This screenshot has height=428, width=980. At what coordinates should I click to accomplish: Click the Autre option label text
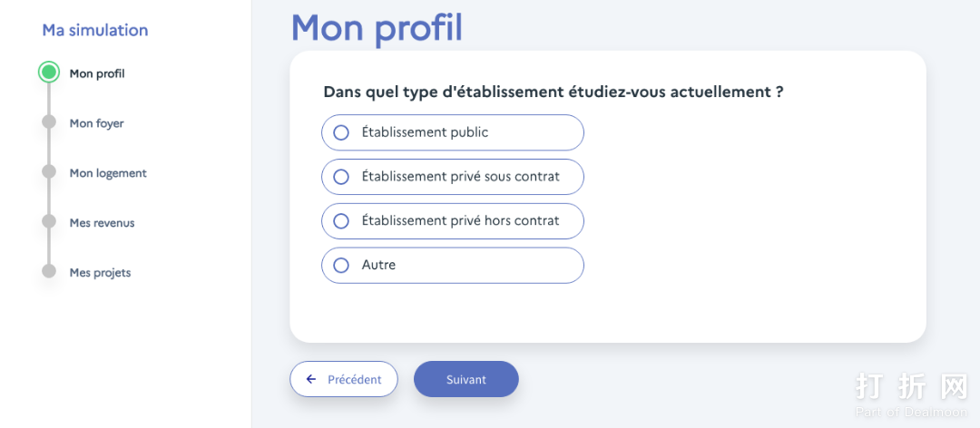378,266
